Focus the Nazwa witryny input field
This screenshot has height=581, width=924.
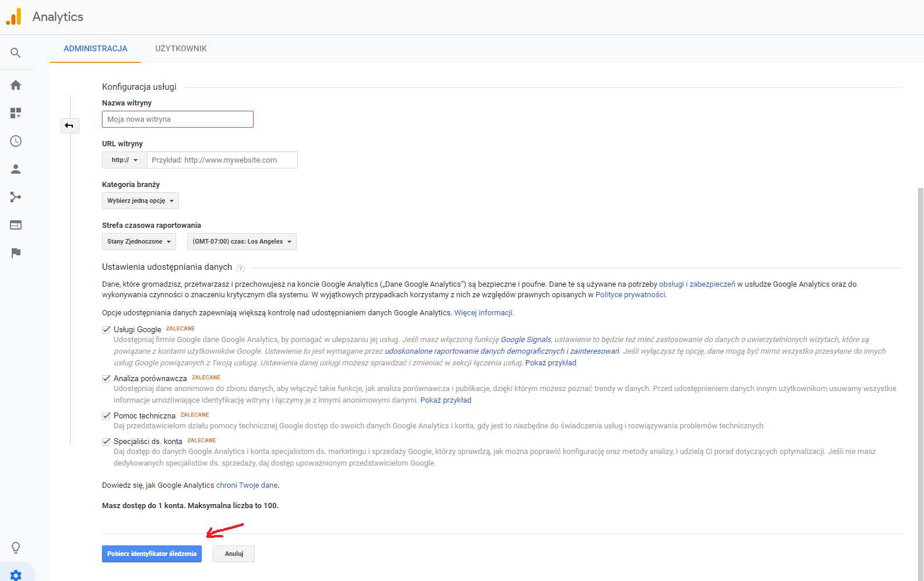tap(178, 119)
